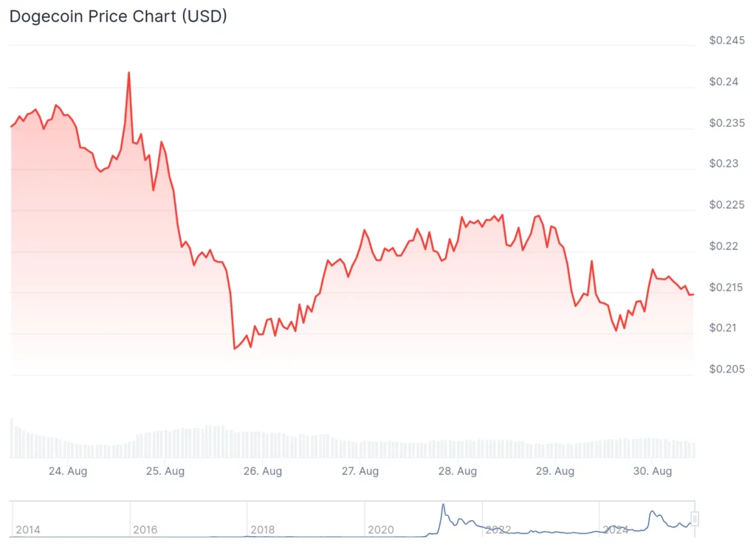Select the 28. Aug date label
This screenshot has width=756, height=551.
click(457, 471)
